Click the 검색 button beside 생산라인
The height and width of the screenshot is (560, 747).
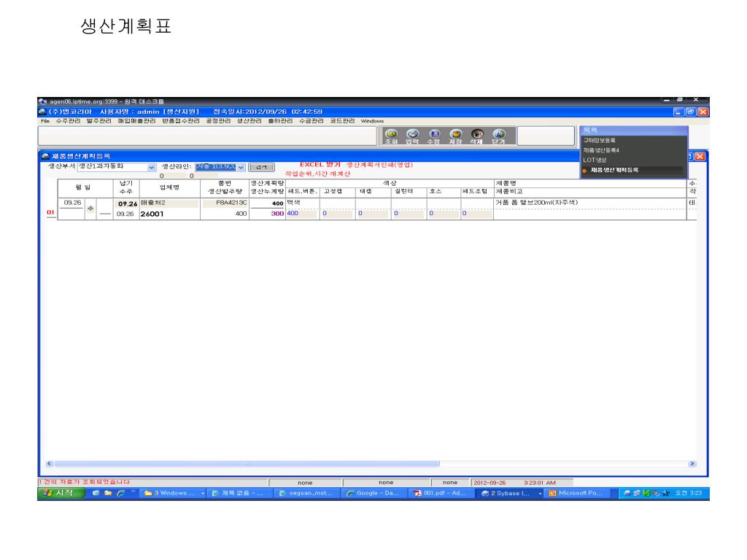[x=261, y=167]
